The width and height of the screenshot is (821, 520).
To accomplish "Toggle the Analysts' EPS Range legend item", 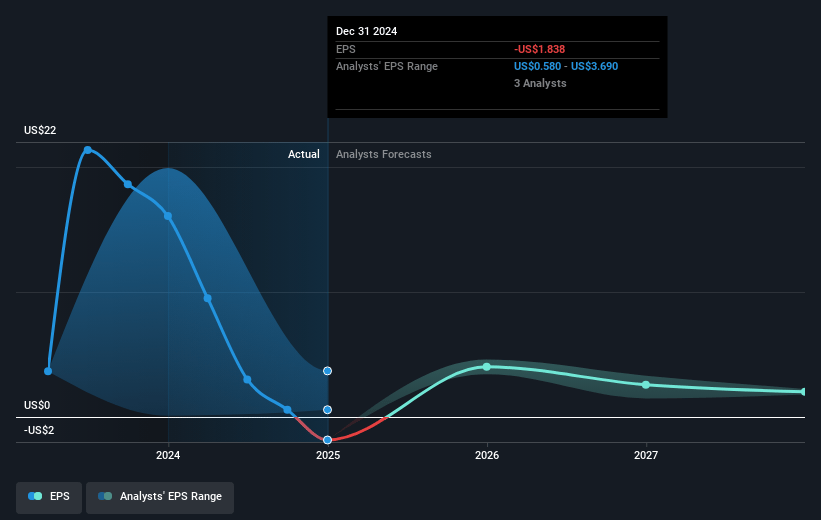I will tap(160, 496).
